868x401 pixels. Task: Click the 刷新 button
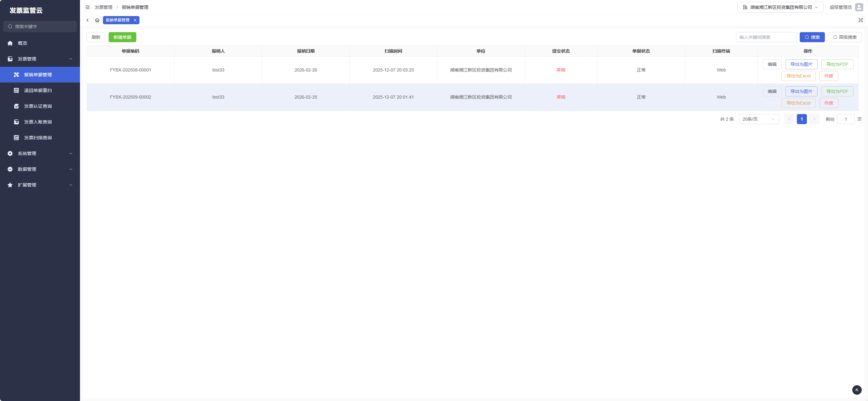(x=96, y=37)
